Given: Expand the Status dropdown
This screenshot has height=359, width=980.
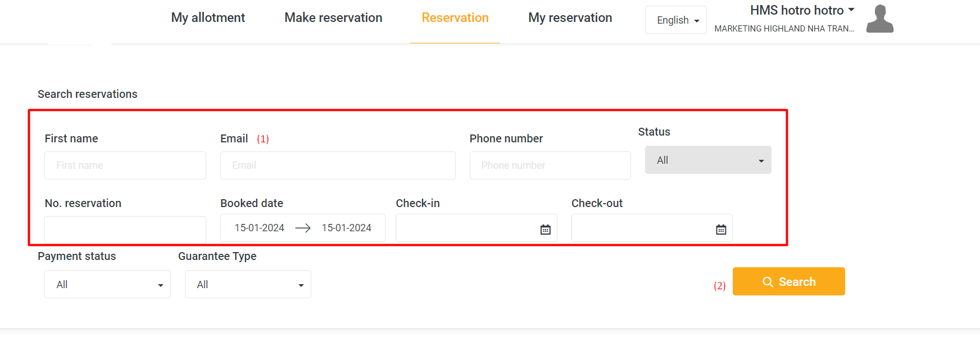Looking at the screenshot, I should [x=707, y=160].
